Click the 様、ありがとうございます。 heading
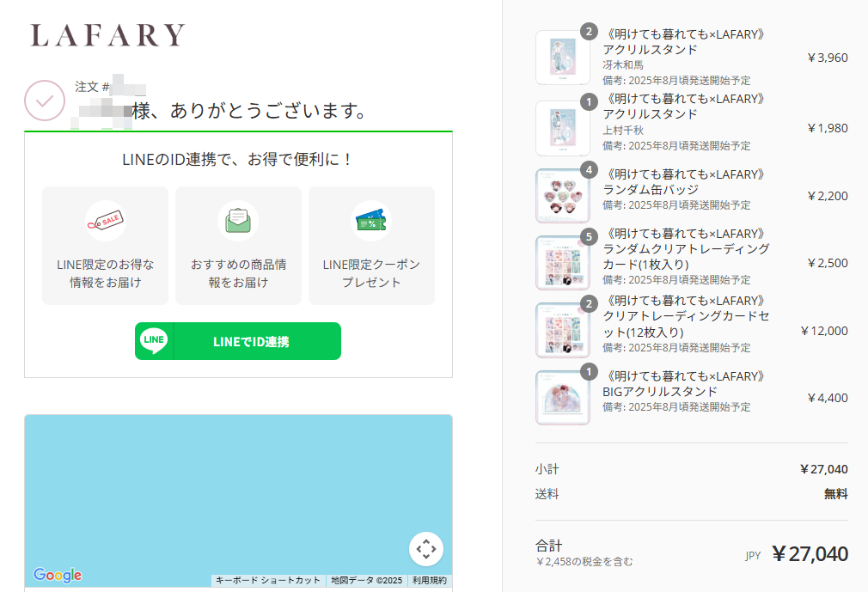 pos(251,111)
